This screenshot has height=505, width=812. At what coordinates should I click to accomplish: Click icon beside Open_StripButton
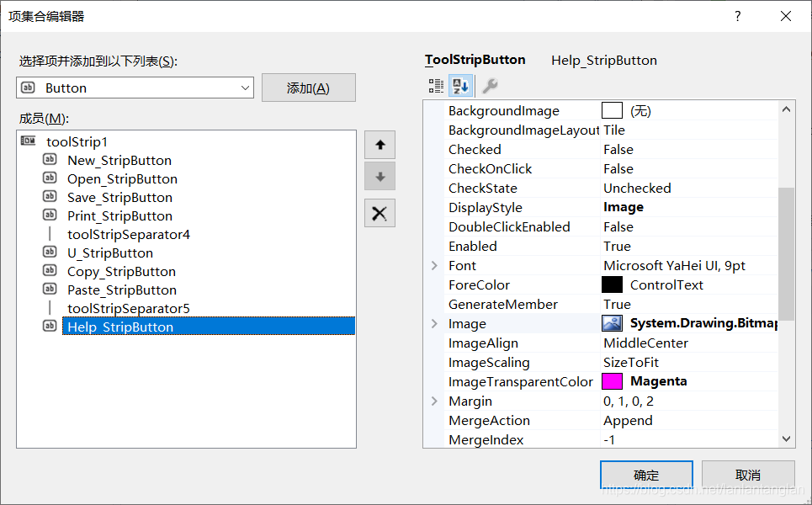(x=50, y=178)
